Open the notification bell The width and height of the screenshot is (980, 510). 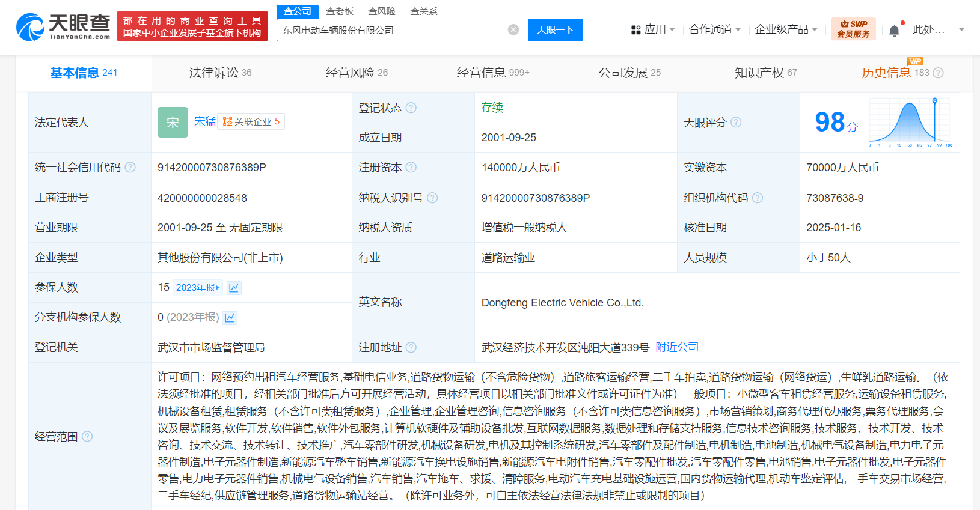(894, 30)
